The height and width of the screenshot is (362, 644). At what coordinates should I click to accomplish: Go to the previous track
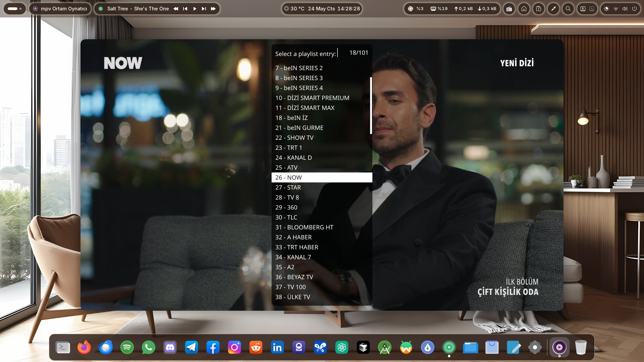185,9
